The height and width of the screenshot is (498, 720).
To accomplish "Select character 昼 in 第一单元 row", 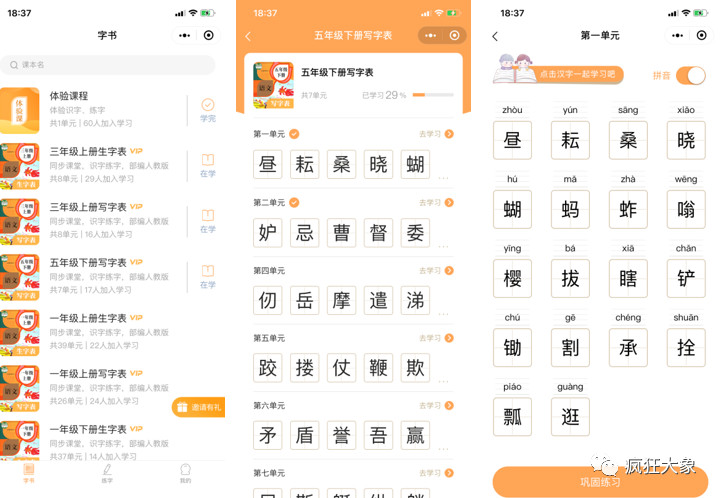I will coord(268,164).
